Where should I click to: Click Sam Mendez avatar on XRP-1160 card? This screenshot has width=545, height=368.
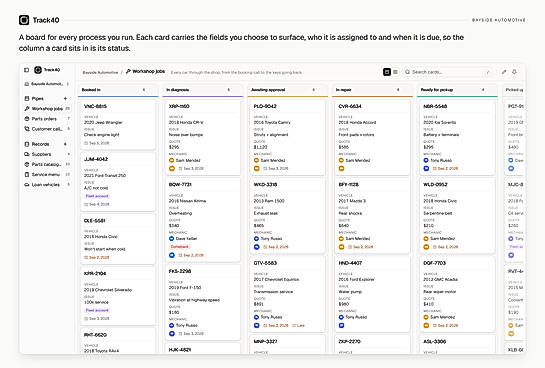coord(171,161)
